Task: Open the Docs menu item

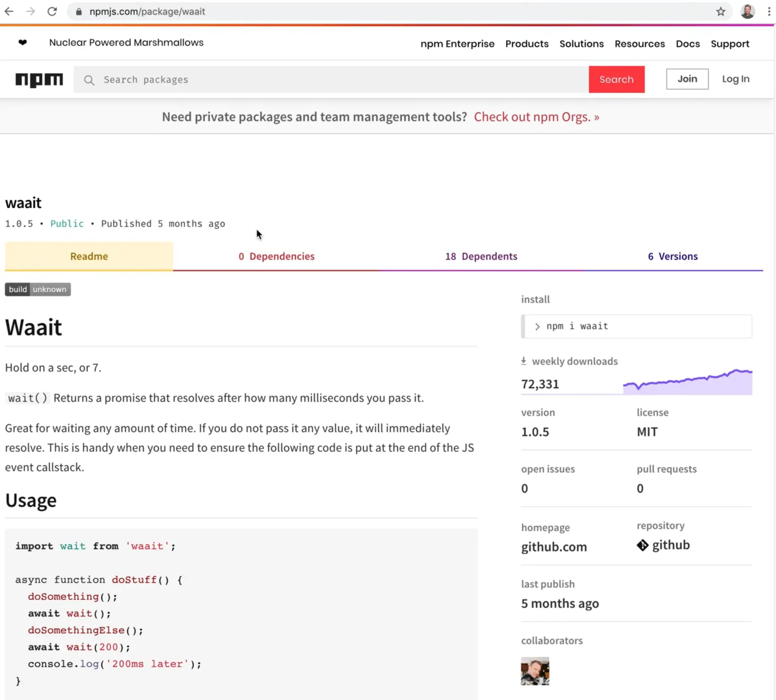Action: click(688, 44)
